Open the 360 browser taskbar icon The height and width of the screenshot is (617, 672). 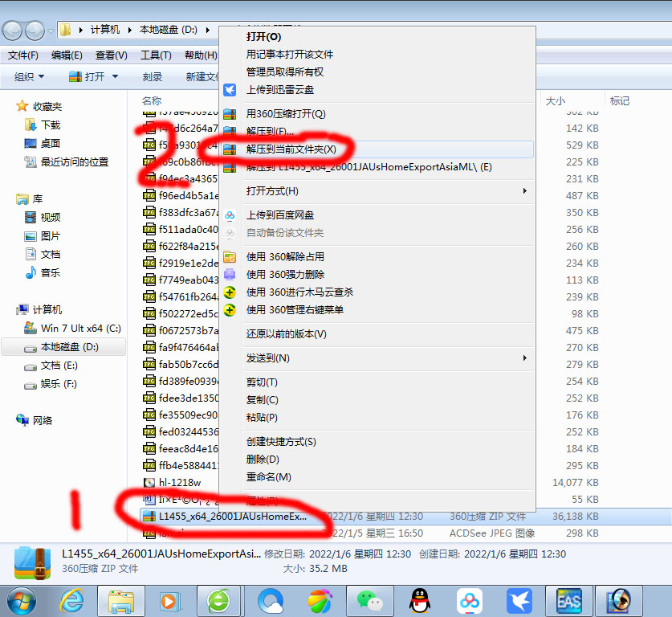tap(219, 601)
